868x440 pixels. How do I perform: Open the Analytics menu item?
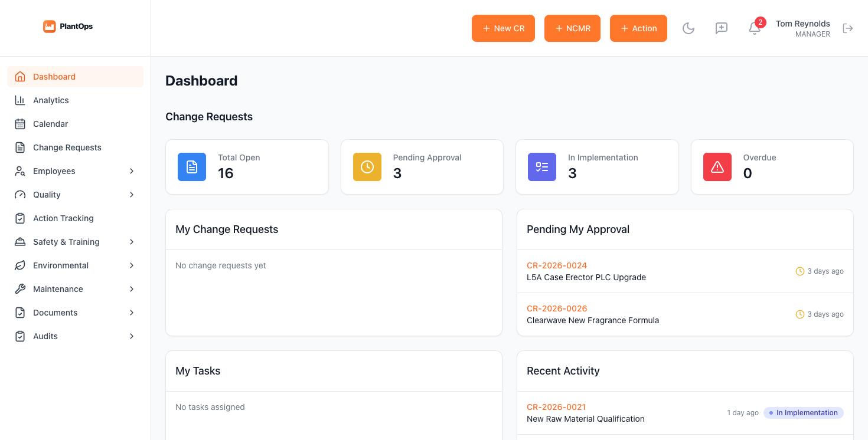coord(75,100)
